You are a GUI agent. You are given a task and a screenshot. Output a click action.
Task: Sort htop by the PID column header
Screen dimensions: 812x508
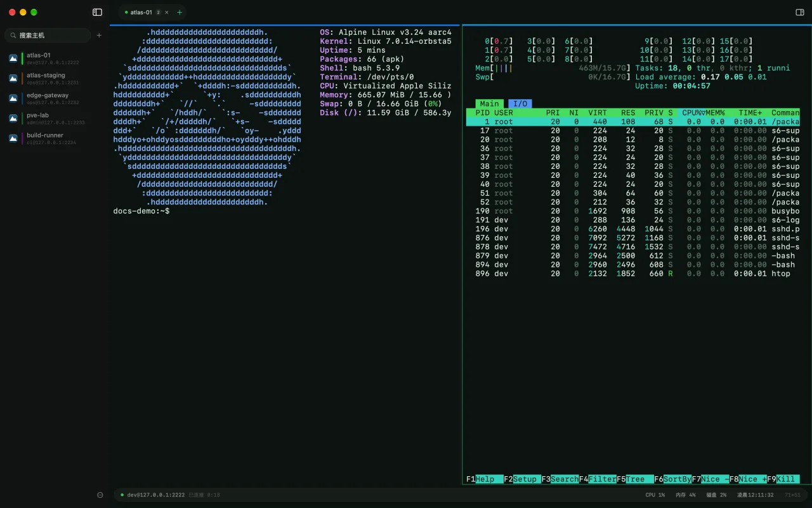point(482,112)
